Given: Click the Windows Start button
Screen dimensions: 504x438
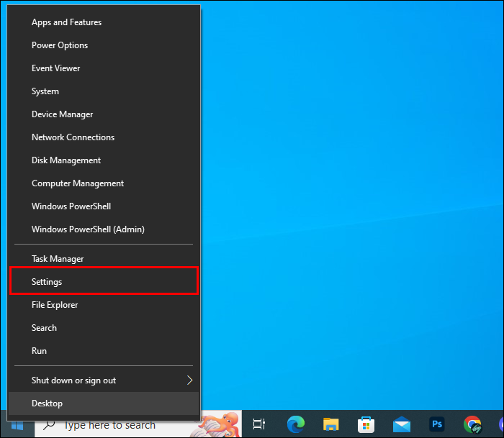Looking at the screenshot, I should 17,424.
